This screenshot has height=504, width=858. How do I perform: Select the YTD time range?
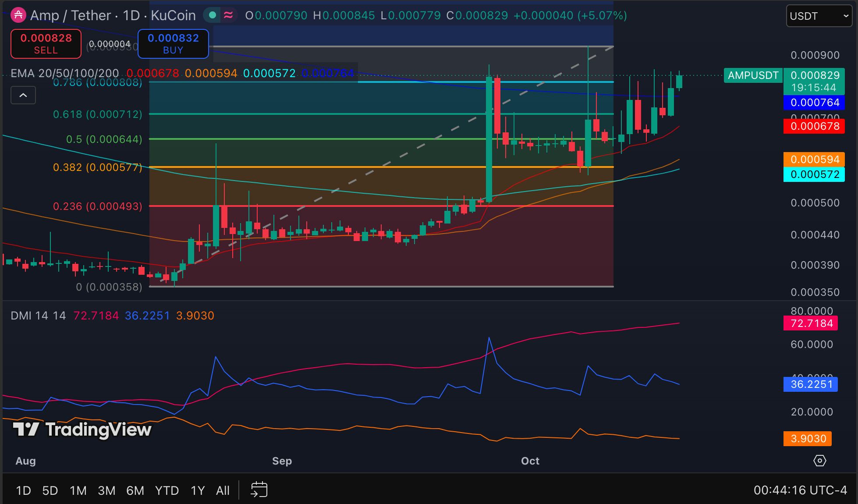pos(167,490)
